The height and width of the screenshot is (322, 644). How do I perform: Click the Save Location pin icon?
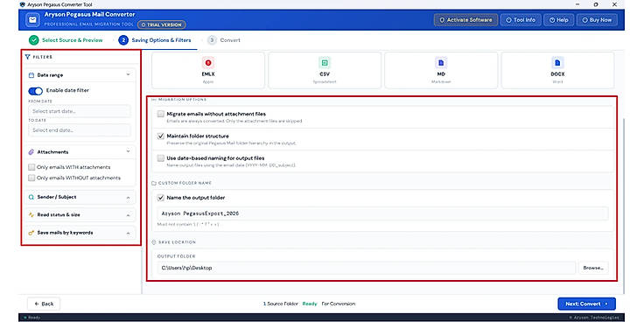point(154,242)
